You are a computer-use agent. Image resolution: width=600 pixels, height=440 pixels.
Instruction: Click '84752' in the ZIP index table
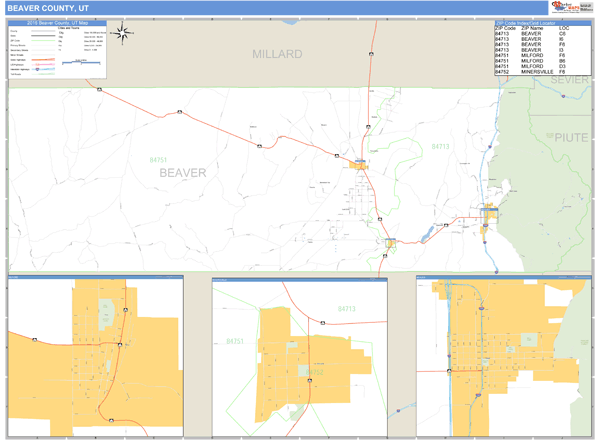coord(502,72)
